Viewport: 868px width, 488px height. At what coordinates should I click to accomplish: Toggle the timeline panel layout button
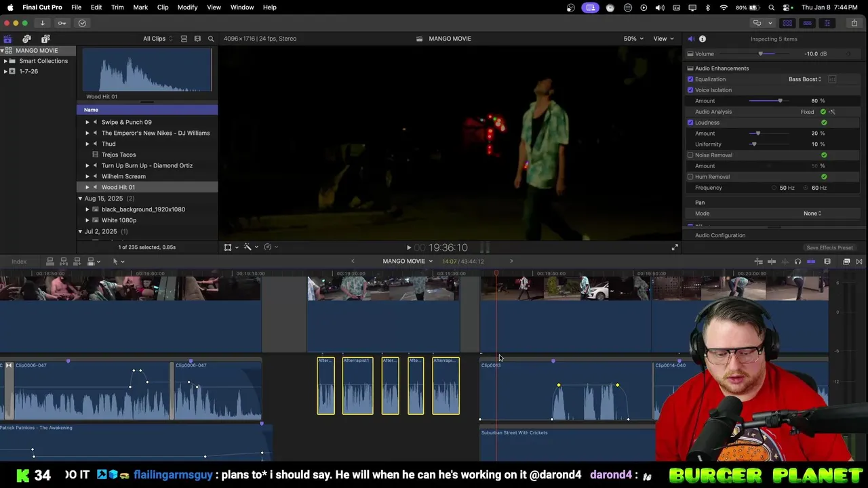(x=807, y=23)
